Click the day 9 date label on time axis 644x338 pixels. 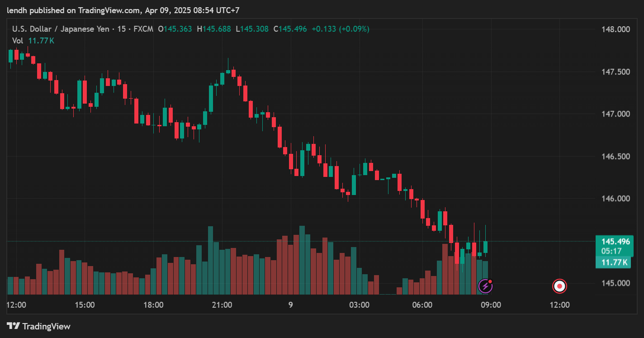290,305
